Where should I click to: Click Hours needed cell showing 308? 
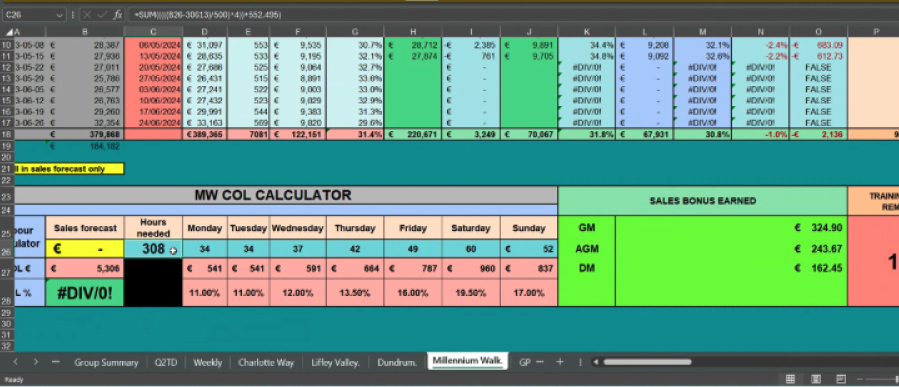[153, 248]
